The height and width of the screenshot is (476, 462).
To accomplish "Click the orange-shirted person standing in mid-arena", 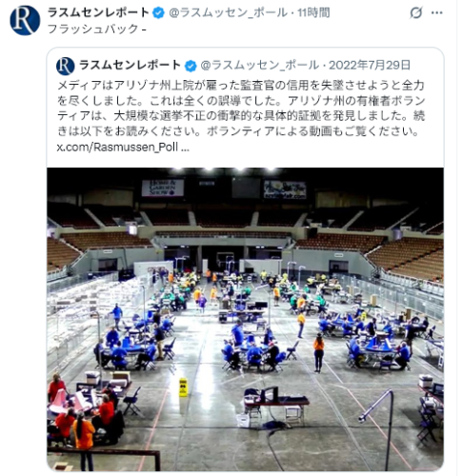I will (318, 353).
